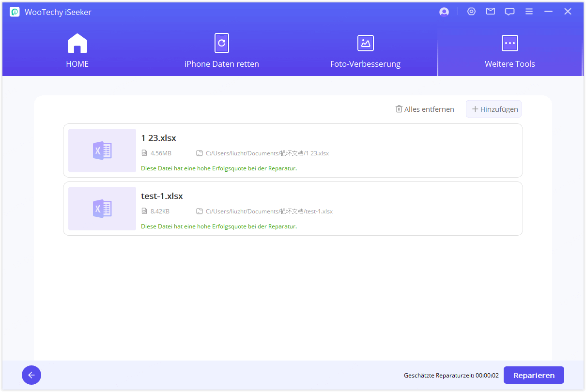Click the round back arrow button
The image size is (586, 392).
(31, 375)
